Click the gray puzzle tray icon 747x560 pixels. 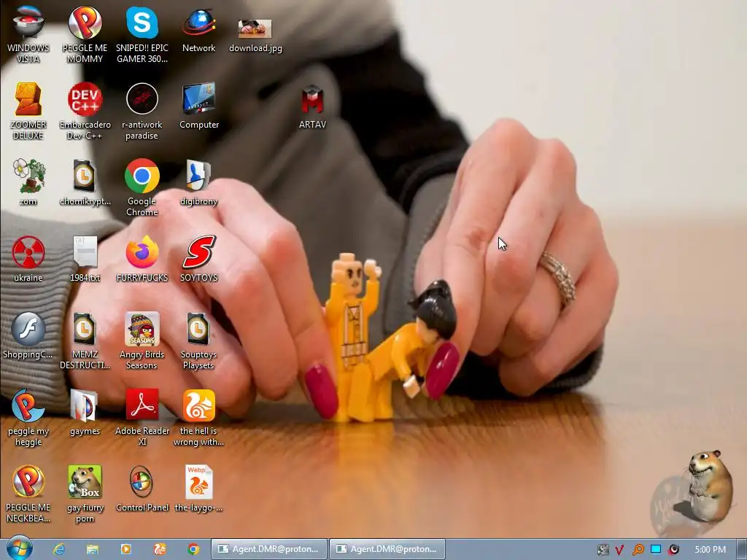[x=603, y=550]
